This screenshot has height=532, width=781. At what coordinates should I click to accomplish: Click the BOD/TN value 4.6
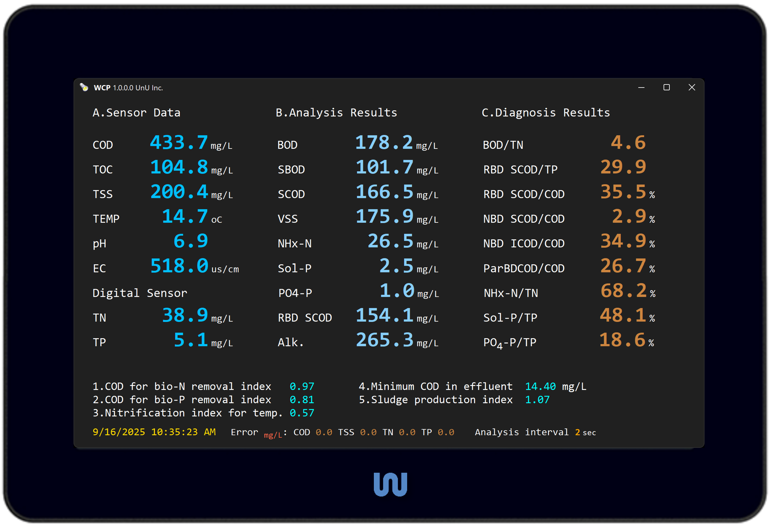(x=628, y=143)
